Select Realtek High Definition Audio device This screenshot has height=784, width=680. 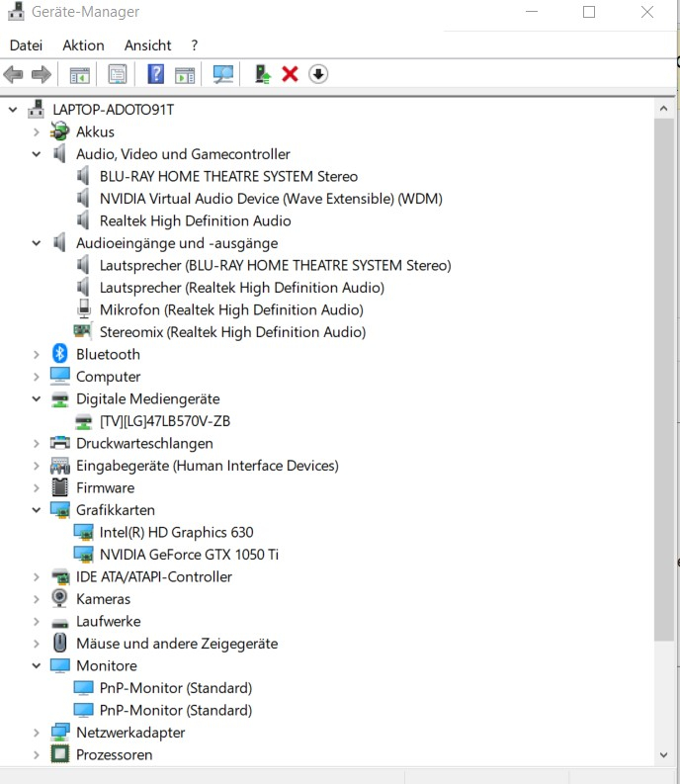[195, 221]
